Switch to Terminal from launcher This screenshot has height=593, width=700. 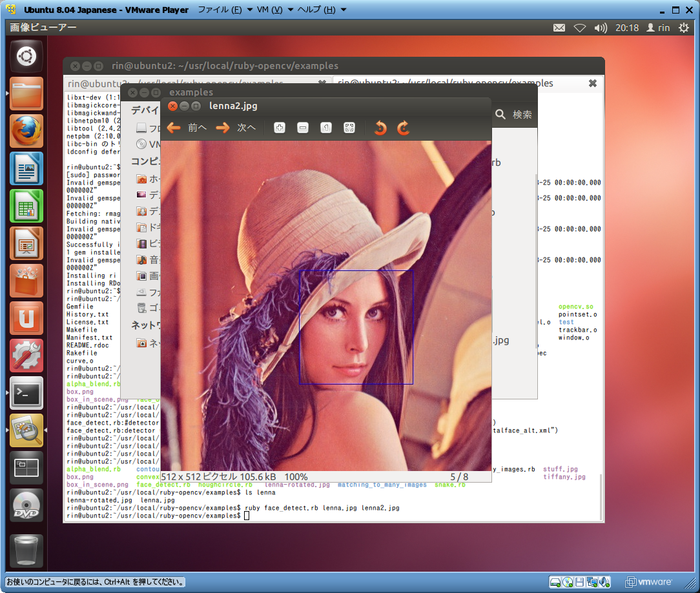pyautogui.click(x=26, y=394)
